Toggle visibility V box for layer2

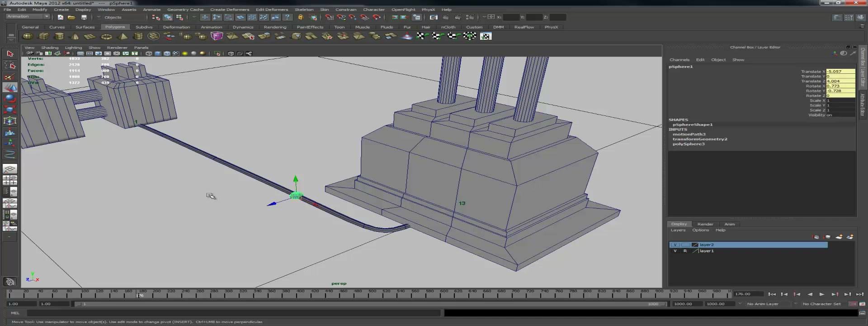pyautogui.click(x=675, y=245)
